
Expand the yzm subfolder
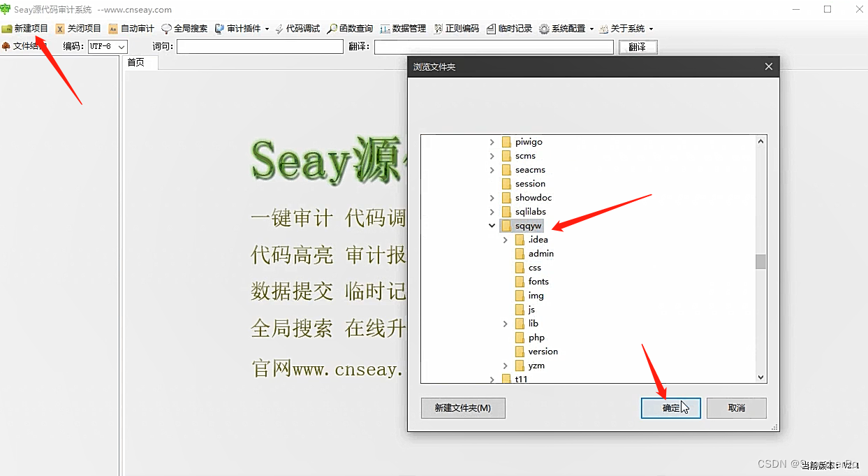(506, 366)
